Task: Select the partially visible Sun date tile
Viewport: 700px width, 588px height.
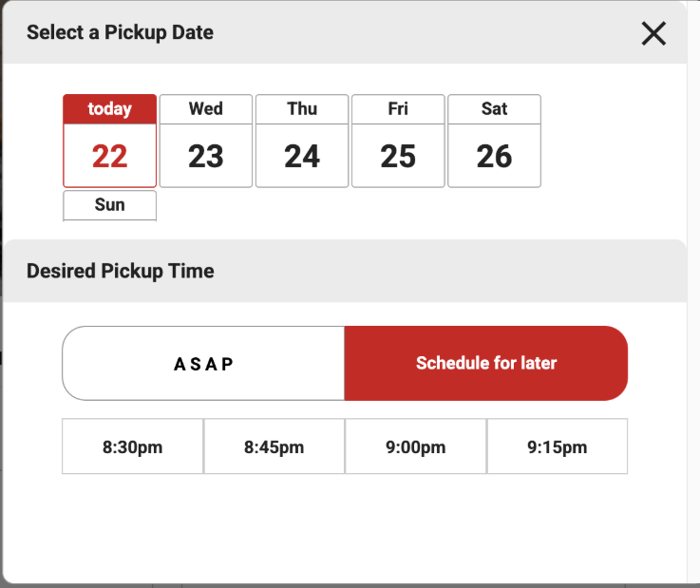Action: click(110, 206)
